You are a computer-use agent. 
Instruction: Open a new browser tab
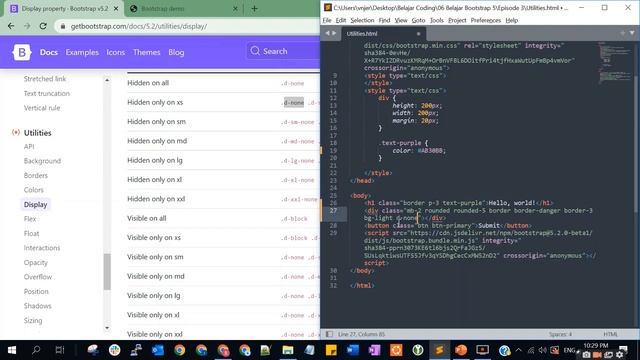coord(254,9)
